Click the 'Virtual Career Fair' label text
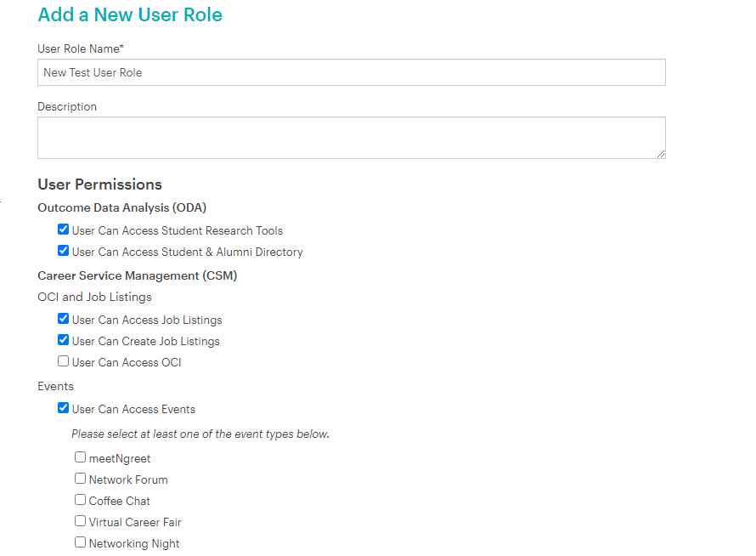This screenshot has height=556, width=756. click(x=135, y=522)
